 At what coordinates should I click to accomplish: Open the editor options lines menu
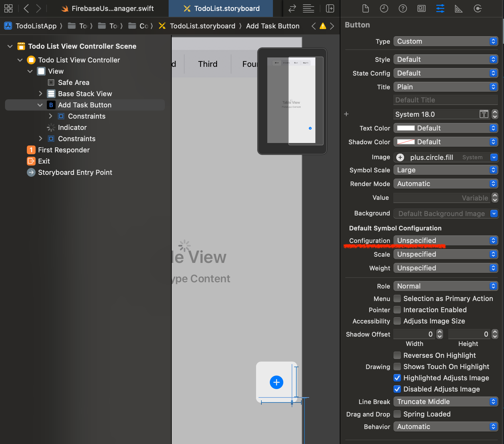308,8
